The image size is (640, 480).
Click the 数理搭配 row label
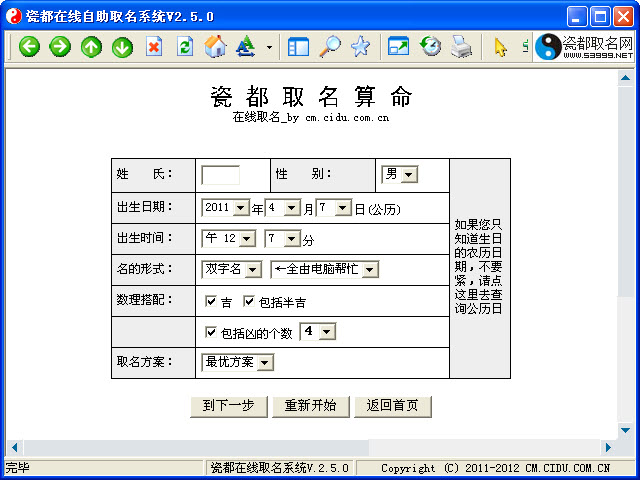click(x=144, y=300)
